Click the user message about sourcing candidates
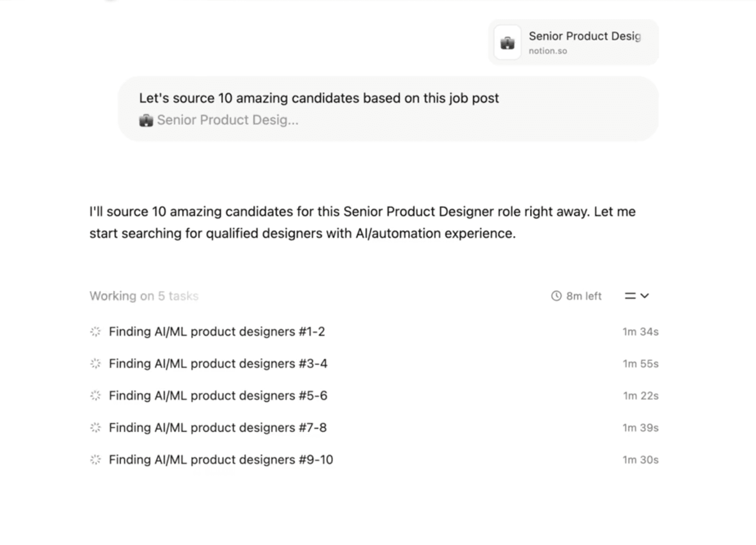Screen dimensions: 756x545 319,99
